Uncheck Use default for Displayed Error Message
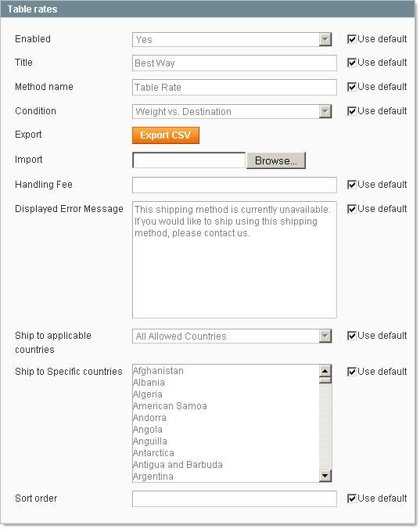Screen dimensions: 420x529 352,209
